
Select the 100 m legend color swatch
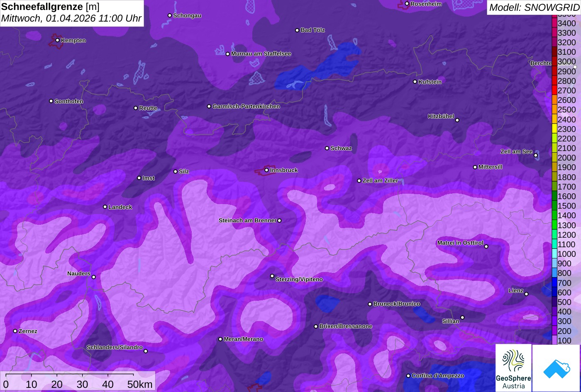[554, 341]
